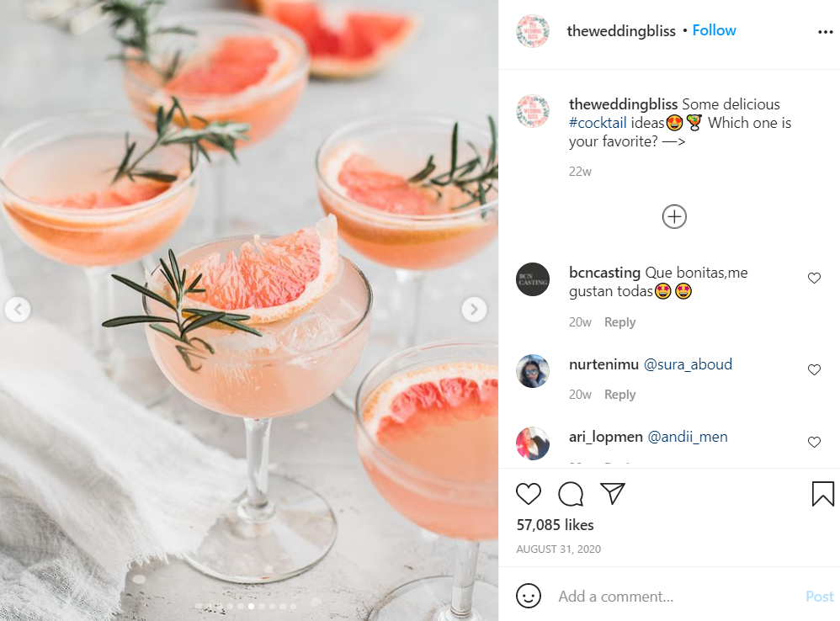Open the comment bubble icon
The width and height of the screenshot is (840, 621).
coord(571,494)
